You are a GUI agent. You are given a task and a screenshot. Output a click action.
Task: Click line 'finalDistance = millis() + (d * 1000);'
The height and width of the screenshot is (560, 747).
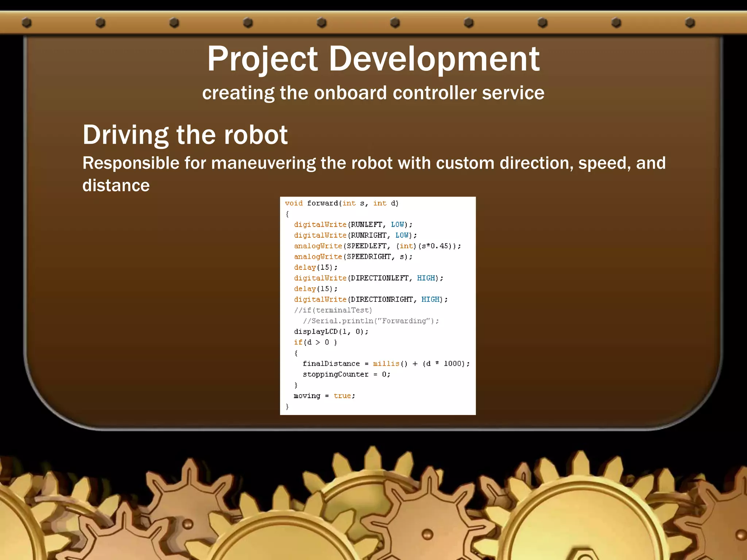coord(386,363)
